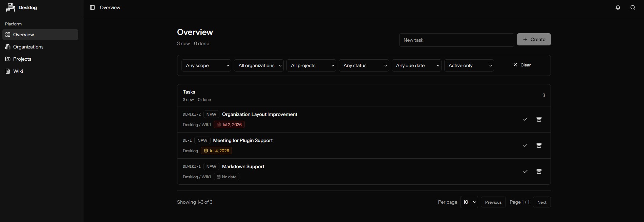644x222 pixels.
Task: Click the Organizations building icon
Action: pos(8,47)
